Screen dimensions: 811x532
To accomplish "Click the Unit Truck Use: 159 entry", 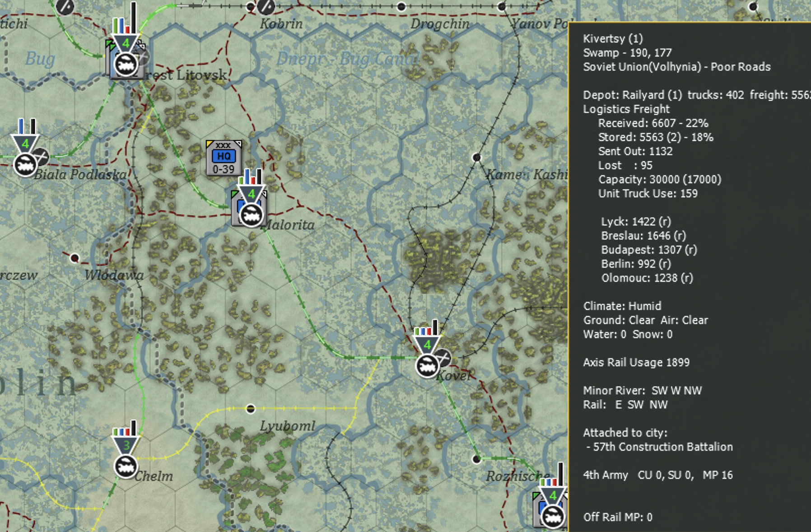I will pyautogui.click(x=648, y=193).
